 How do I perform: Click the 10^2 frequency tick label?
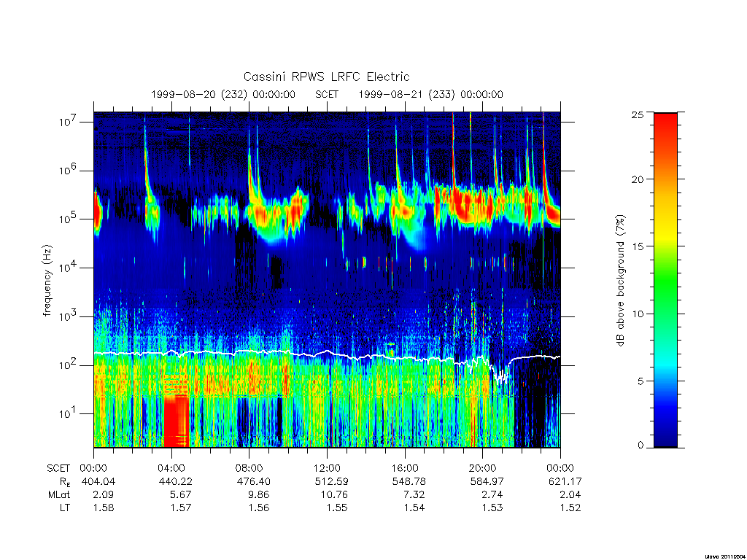69,365
